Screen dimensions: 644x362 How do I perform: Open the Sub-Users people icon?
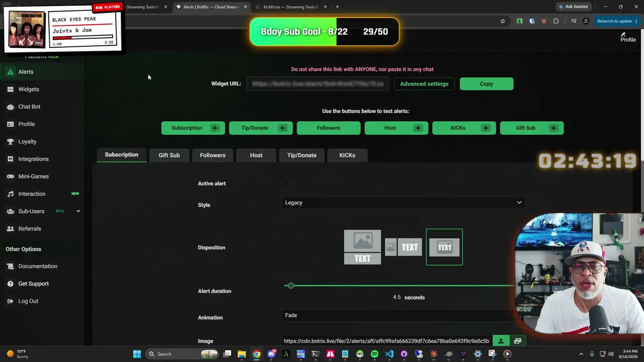(10, 211)
